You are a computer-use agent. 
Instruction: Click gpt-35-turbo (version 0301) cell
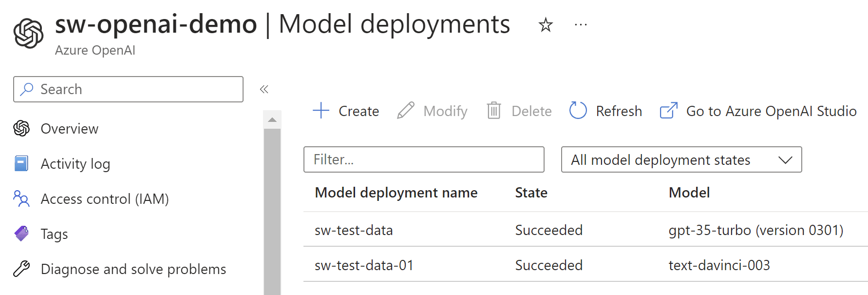(x=756, y=230)
